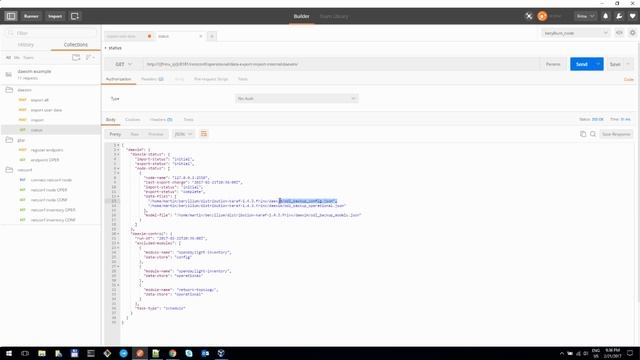Switch to the first request tab with orange dot
The width and height of the screenshot is (640, 360).
(x=129, y=36)
